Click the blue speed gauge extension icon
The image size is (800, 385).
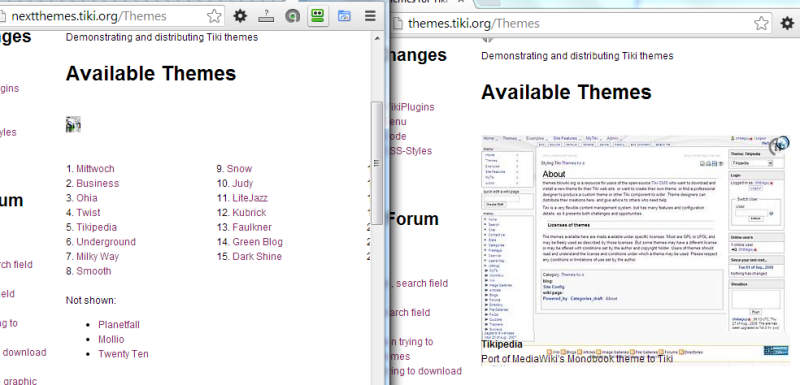(x=344, y=16)
